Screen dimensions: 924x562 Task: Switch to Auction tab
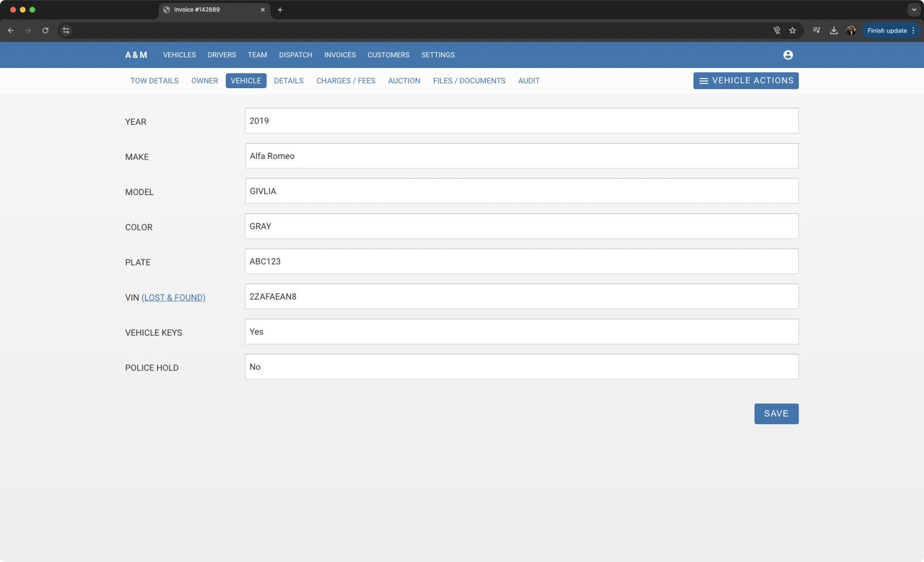coord(404,81)
